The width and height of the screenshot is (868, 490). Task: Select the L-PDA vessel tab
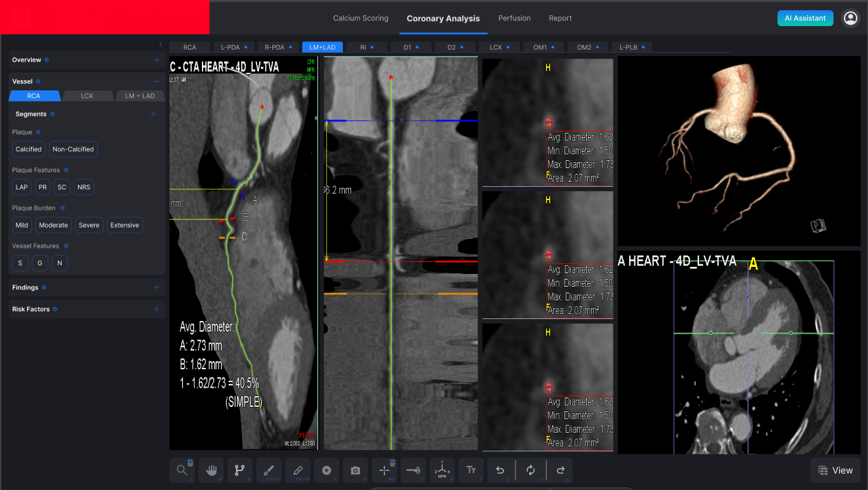(x=233, y=47)
